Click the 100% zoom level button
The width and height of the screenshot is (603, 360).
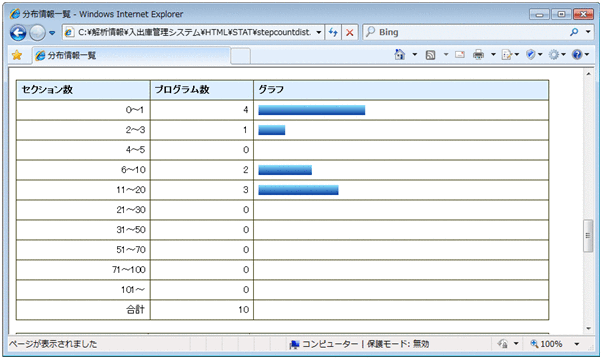point(547,344)
